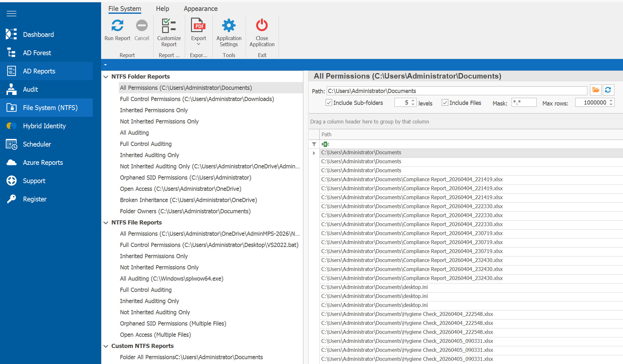The image size is (623, 364).
Task: Expand first C:\Users\Administrator\Documents row arrow
Action: 314,153
